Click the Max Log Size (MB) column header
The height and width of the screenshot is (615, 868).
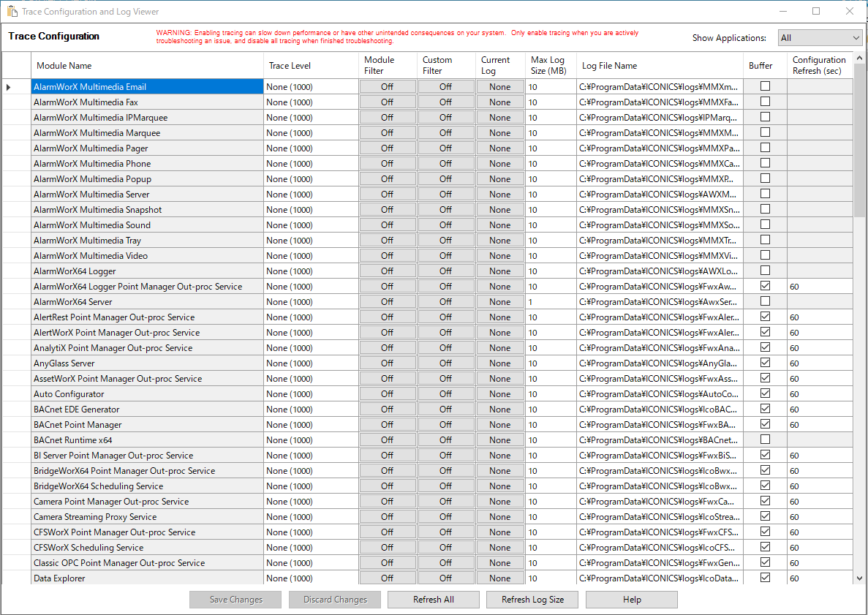point(551,65)
